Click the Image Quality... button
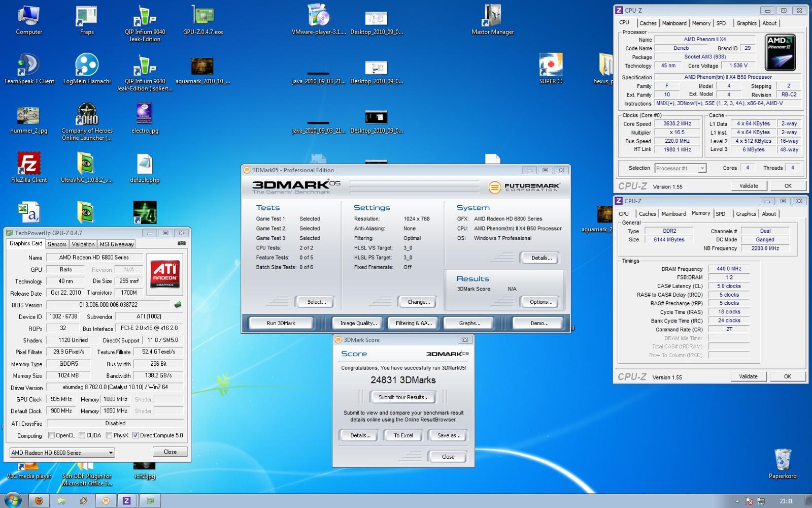This screenshot has height=508, width=812. (x=358, y=323)
